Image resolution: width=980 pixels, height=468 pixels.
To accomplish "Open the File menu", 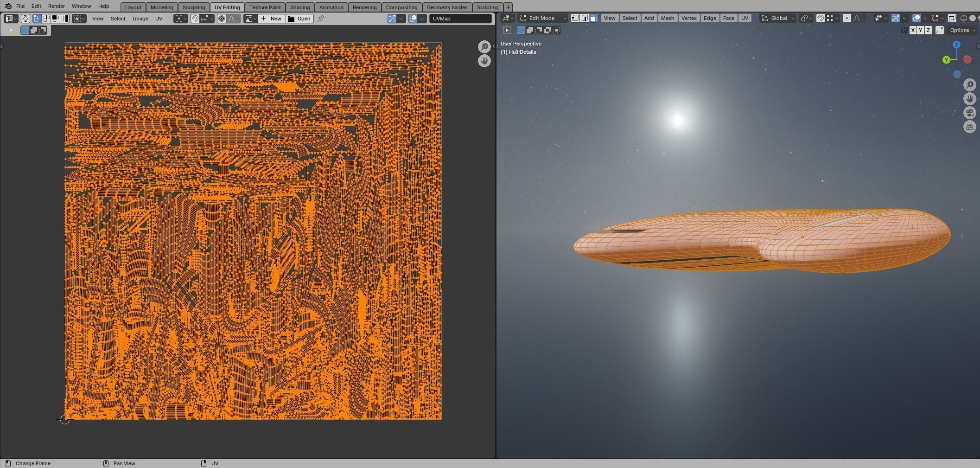I will point(20,6).
